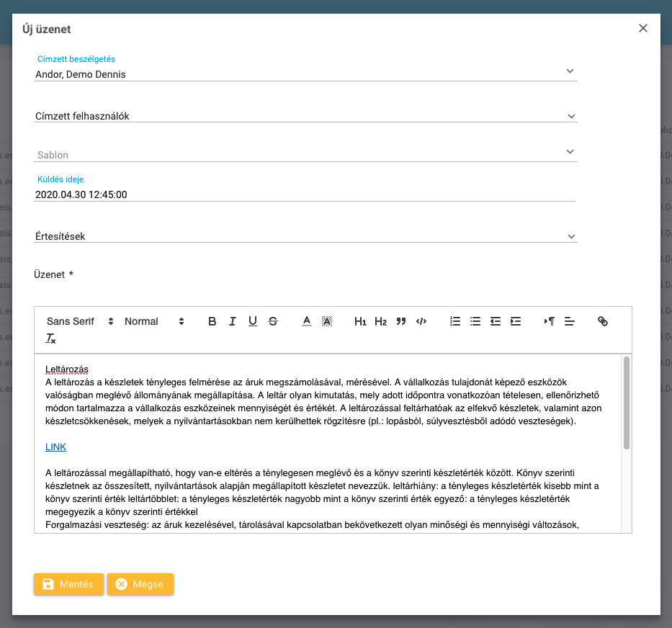672x628 pixels.
Task: Insert a blockquote in the message
Action: click(x=401, y=321)
